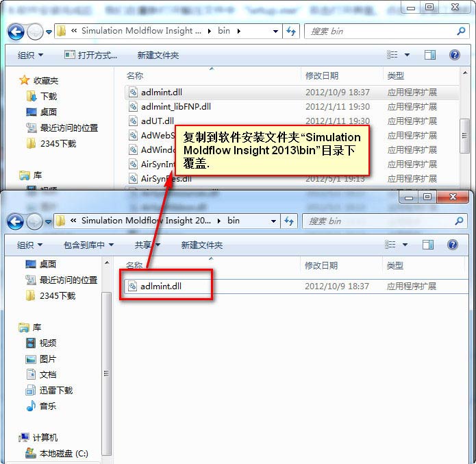Open 本地磁盘 (C:) drive
This screenshot has height=464, width=476.
pyautogui.click(x=57, y=453)
